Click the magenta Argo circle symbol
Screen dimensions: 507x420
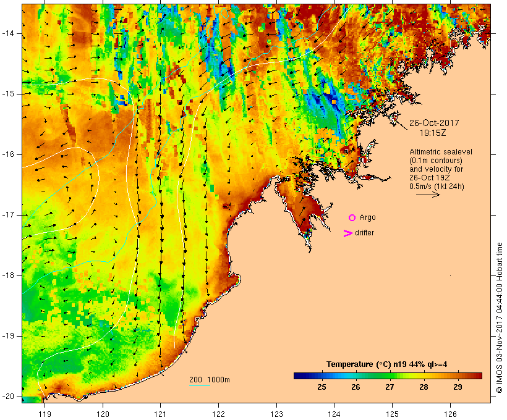coord(352,218)
